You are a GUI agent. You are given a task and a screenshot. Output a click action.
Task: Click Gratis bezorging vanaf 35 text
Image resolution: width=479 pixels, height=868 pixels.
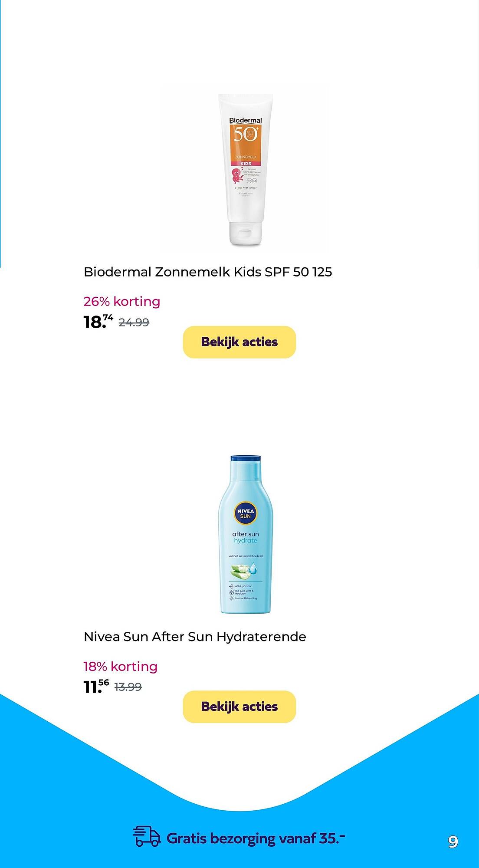pos(256,838)
